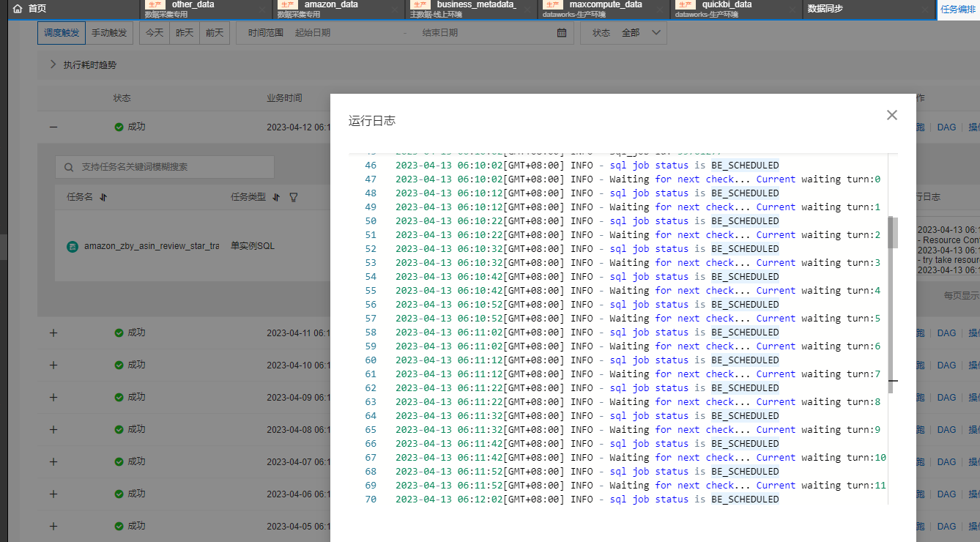Click the 业务时间 column header
The height and width of the screenshot is (542, 980).
(x=284, y=98)
